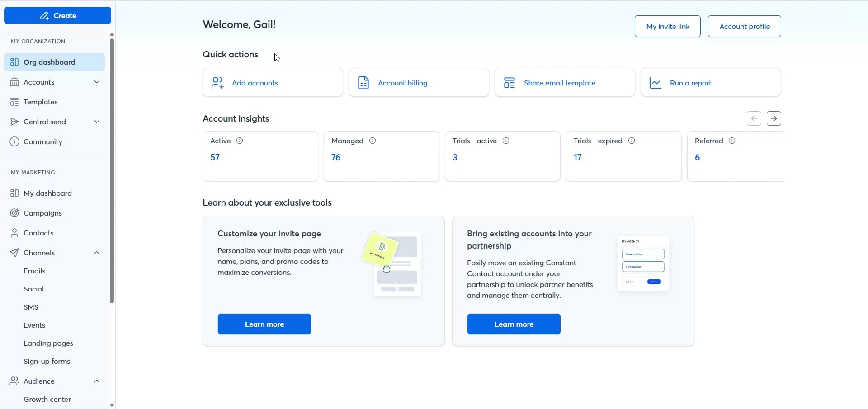Learn more about customizing your invite page
The width and height of the screenshot is (868, 409).
(264, 324)
